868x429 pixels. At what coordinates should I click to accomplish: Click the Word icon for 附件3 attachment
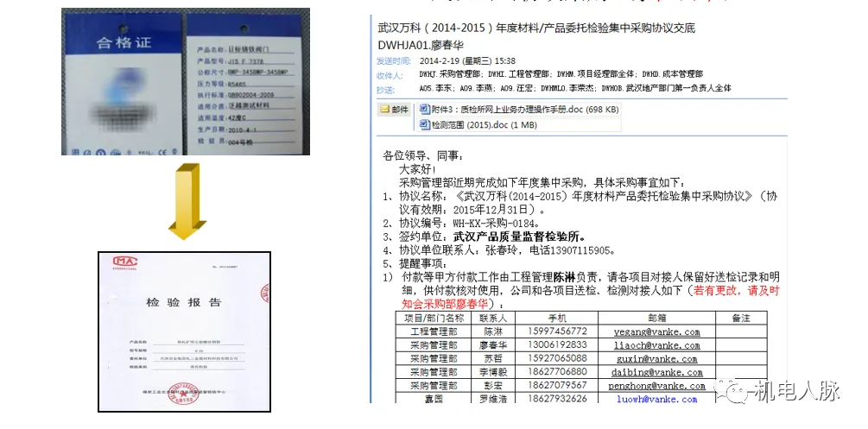click(x=424, y=110)
